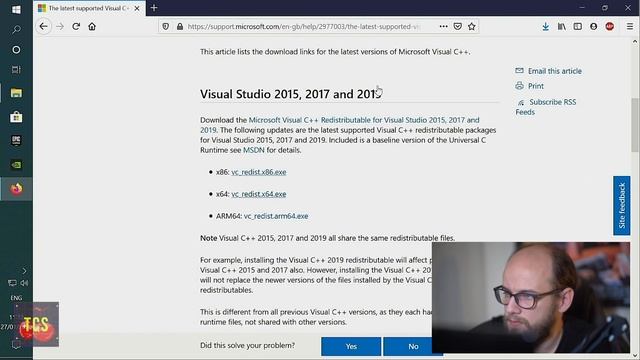This screenshot has height=360, width=640.
Task: Change ENG input language
Action: click(16, 298)
